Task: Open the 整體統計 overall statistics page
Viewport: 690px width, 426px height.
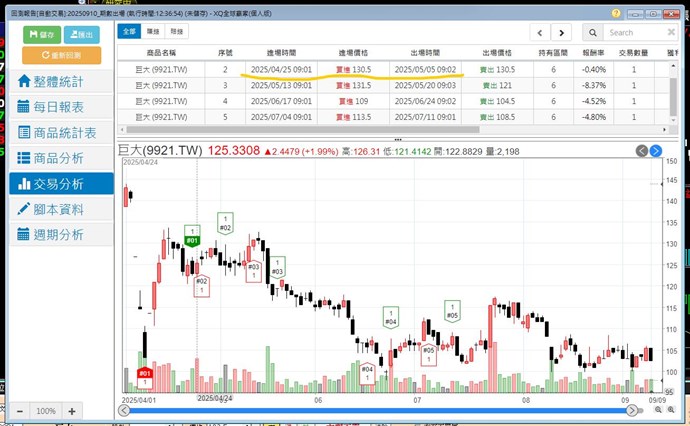Action: pos(61,81)
